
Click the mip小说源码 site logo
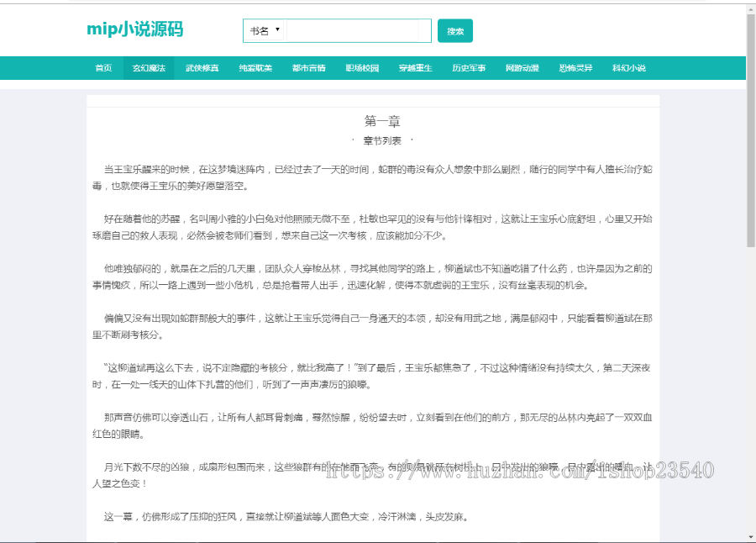(133, 29)
